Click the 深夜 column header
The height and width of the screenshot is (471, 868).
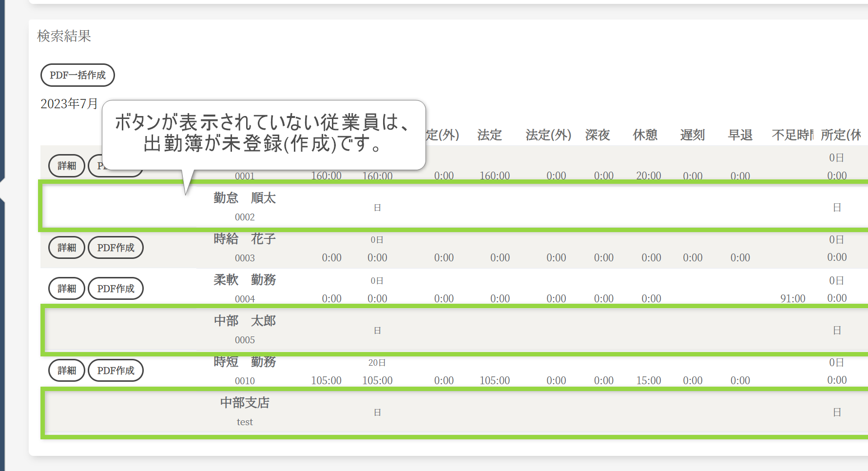tap(598, 135)
